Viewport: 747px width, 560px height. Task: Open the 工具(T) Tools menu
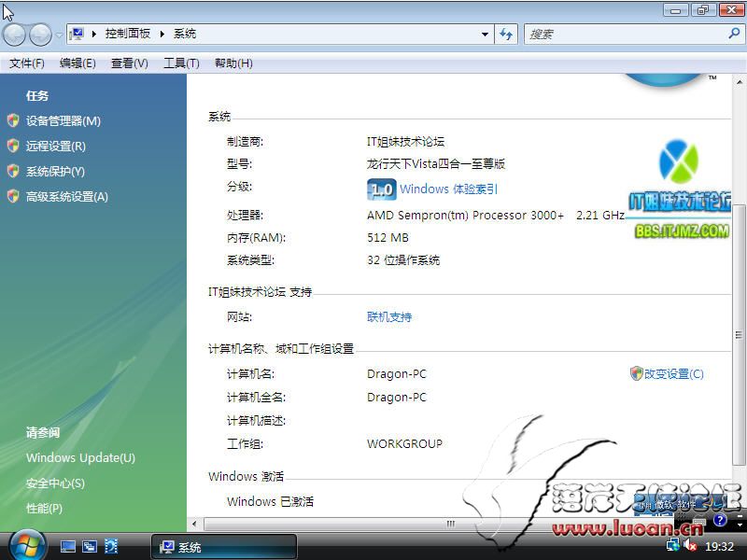tap(181, 63)
